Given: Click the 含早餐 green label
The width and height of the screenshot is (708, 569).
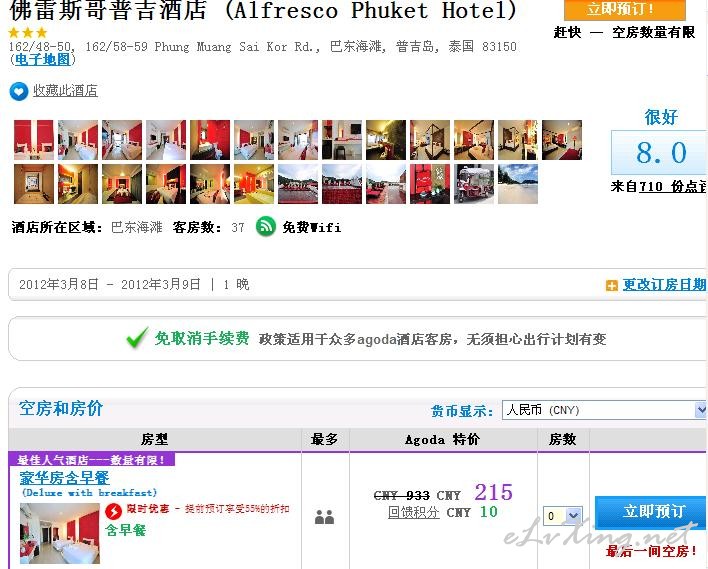Looking at the screenshot, I should tap(126, 530).
